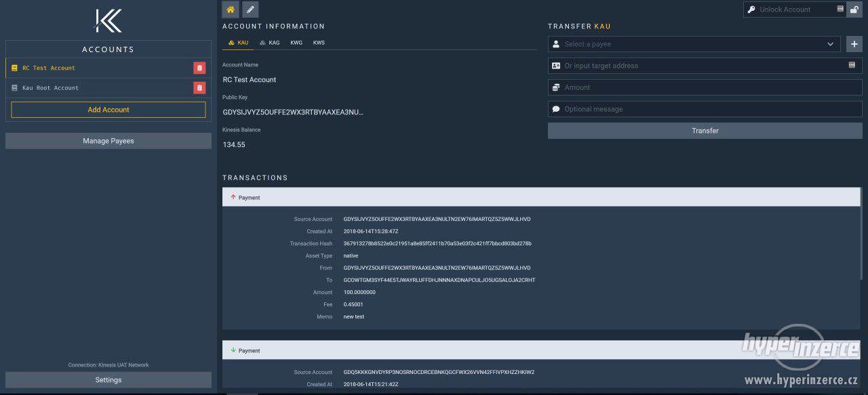
Task: Click the unlock padlock button
Action: click(856, 9)
